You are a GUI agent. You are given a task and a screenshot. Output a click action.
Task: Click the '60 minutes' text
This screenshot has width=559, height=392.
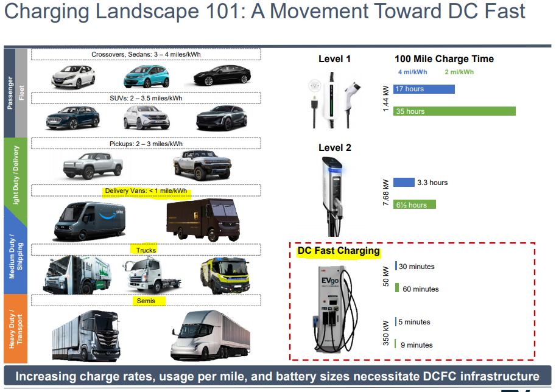coord(421,289)
